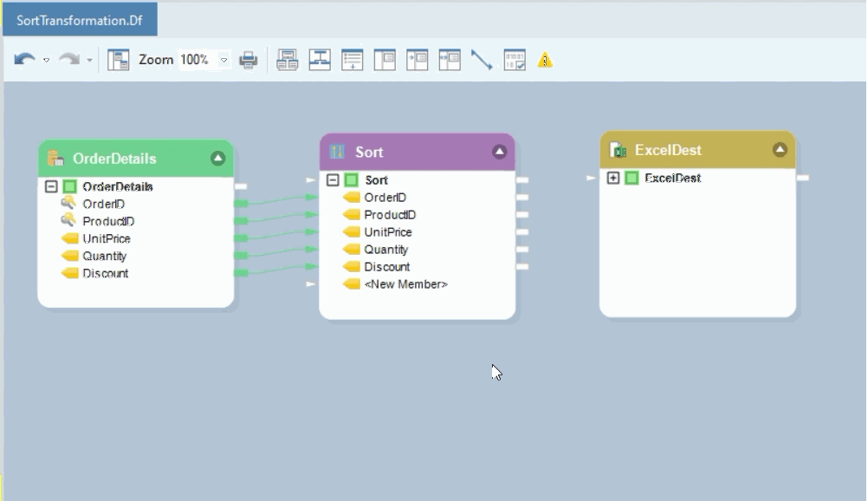This screenshot has width=868, height=501.
Task: Click the Redo arrow icon
Action: click(x=69, y=60)
